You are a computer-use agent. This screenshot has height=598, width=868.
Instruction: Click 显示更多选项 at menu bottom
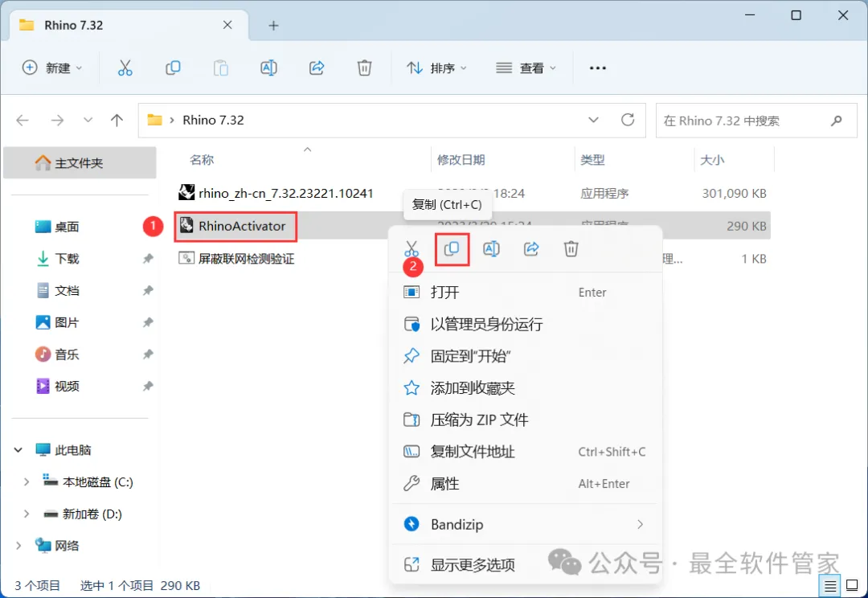coord(525,565)
